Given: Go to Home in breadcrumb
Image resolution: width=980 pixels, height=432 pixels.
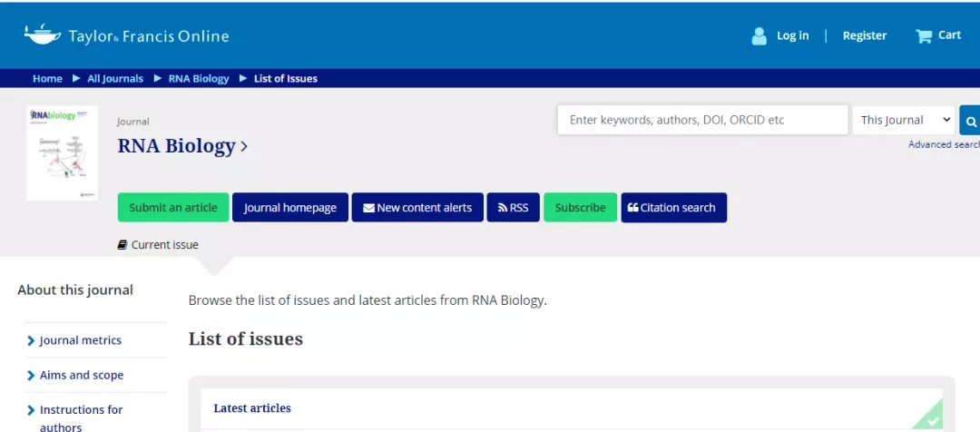Looking at the screenshot, I should tap(47, 79).
